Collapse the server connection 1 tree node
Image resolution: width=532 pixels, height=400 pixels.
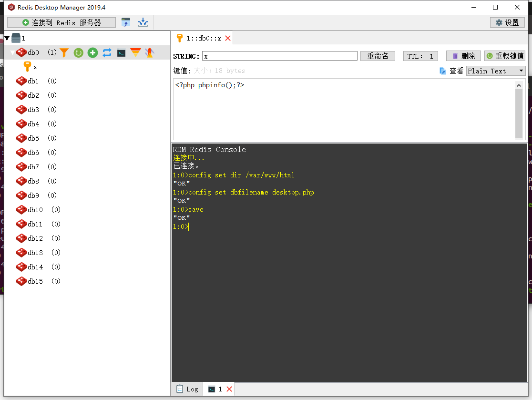coord(7,38)
